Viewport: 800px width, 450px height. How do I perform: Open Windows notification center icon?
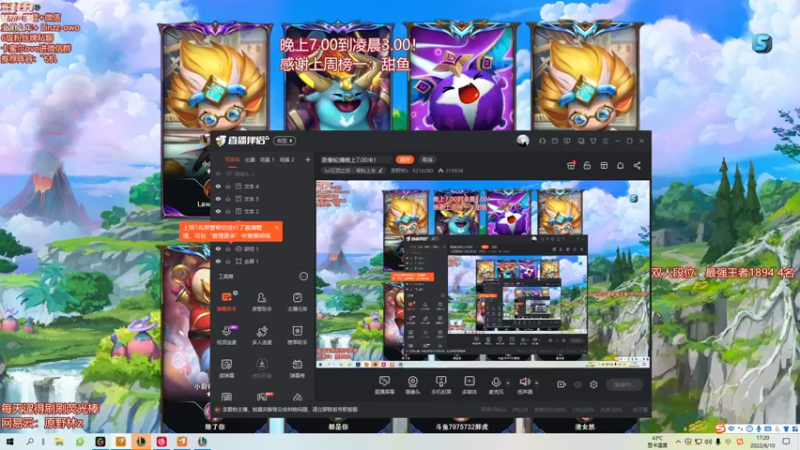point(786,442)
